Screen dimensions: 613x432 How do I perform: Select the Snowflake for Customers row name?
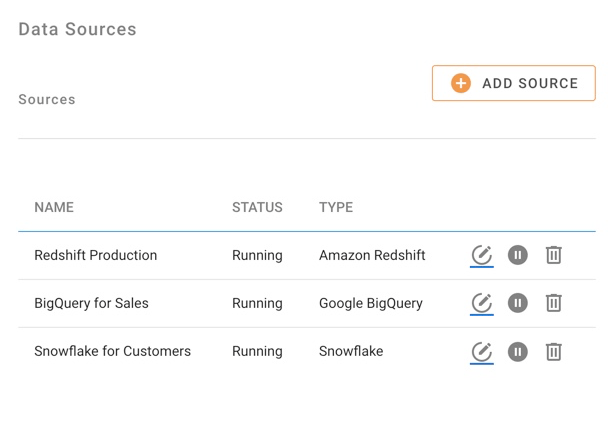[x=112, y=351]
